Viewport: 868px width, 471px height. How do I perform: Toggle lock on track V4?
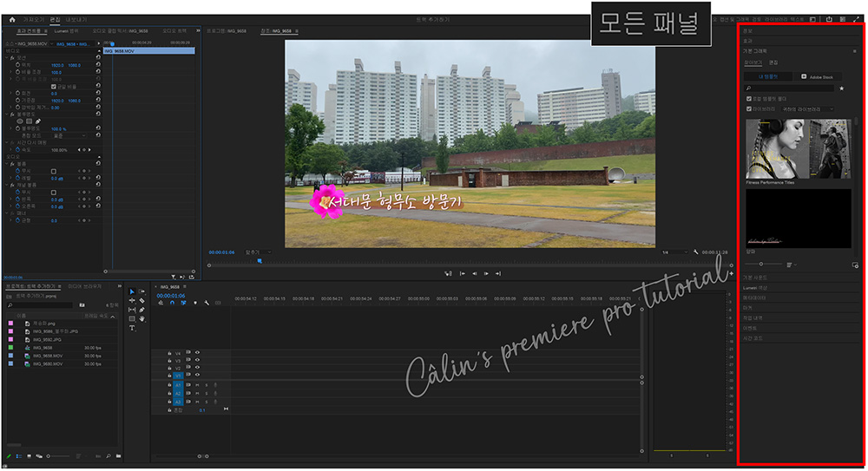tap(169, 352)
